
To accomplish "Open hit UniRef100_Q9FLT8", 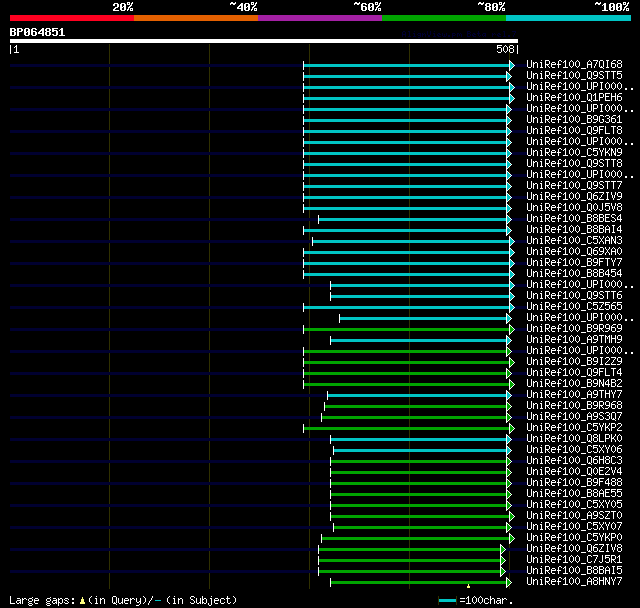I will [574, 131].
